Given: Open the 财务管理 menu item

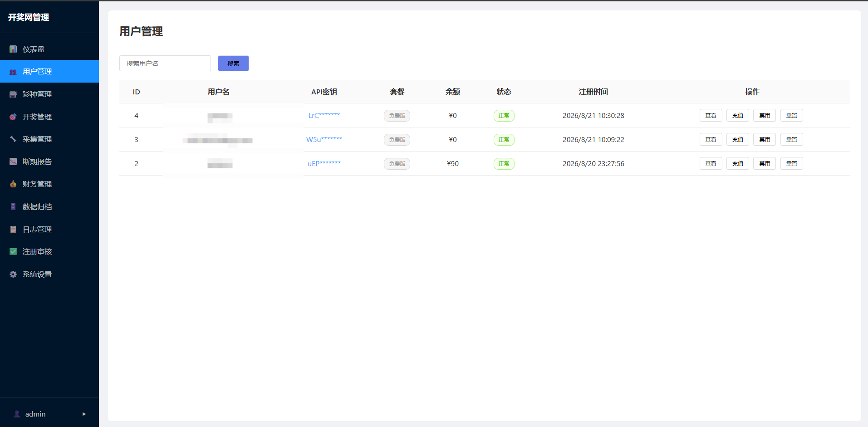Looking at the screenshot, I should pos(49,184).
